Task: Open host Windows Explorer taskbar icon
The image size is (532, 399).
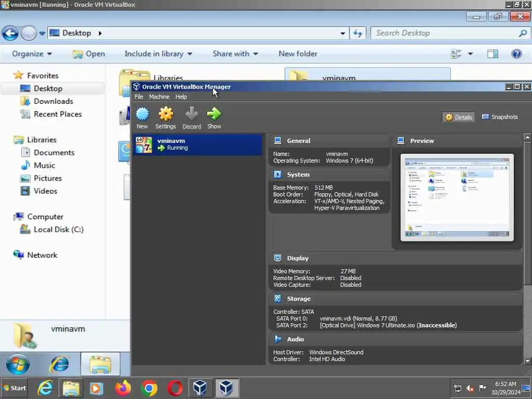Action: pos(71,388)
